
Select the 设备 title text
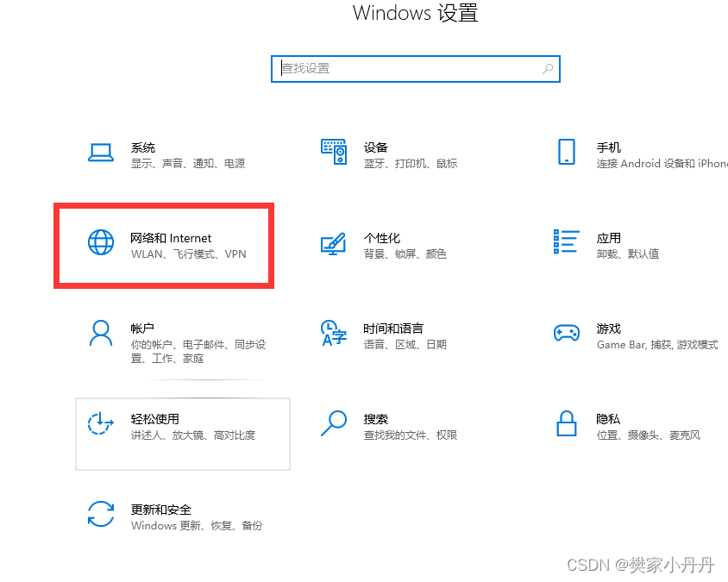click(x=375, y=147)
